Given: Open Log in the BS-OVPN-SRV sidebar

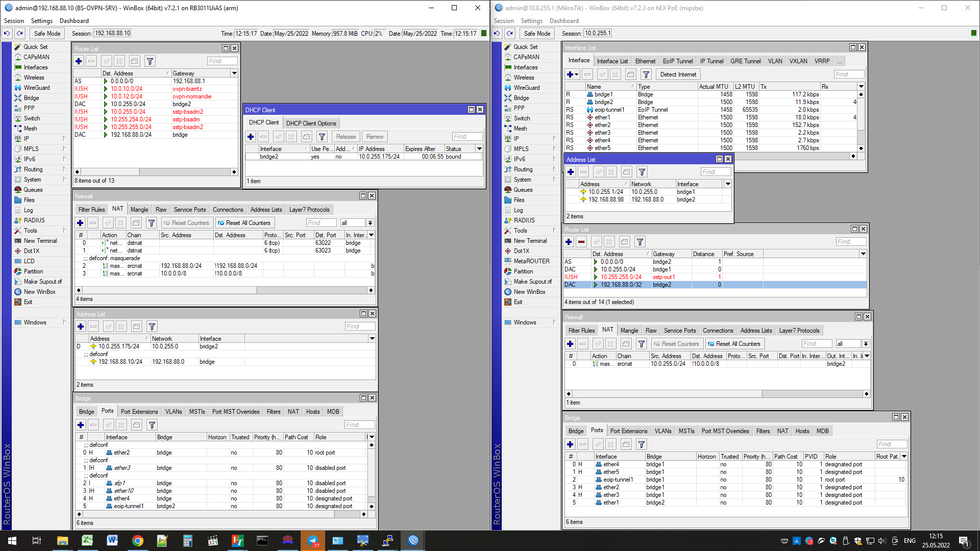Looking at the screenshot, I should click(x=28, y=210).
